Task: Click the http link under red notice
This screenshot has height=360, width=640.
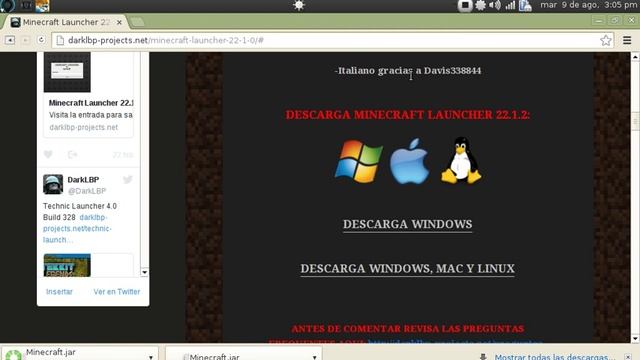Action: pos(455,341)
